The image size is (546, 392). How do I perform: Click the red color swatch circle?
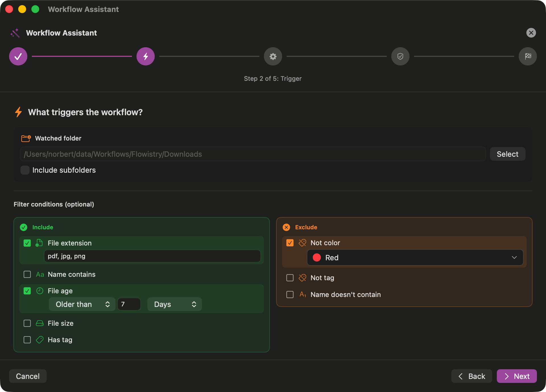(317, 258)
